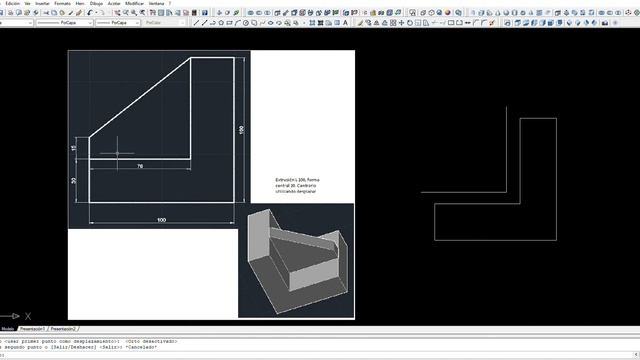Open the layer list dropdown arrow
The image size is (640, 360).
30,23
